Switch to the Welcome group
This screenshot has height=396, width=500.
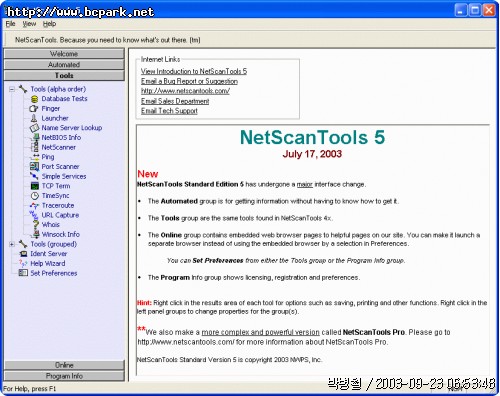click(x=64, y=54)
